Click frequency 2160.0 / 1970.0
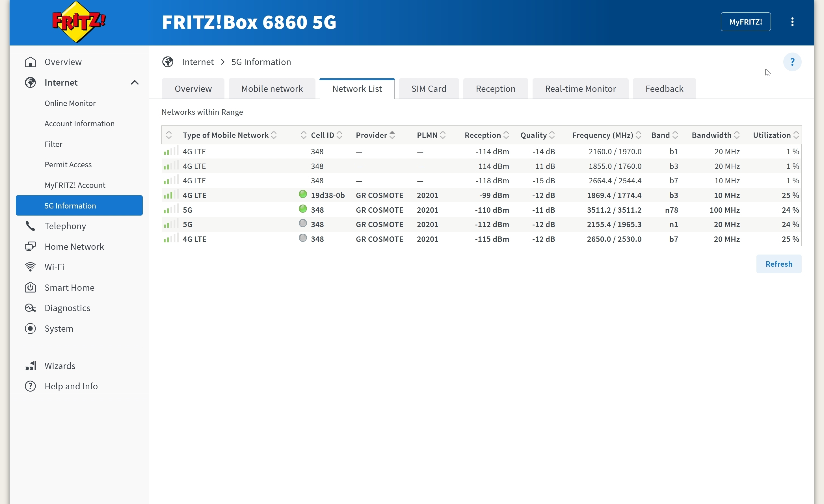824x504 pixels. click(x=615, y=151)
